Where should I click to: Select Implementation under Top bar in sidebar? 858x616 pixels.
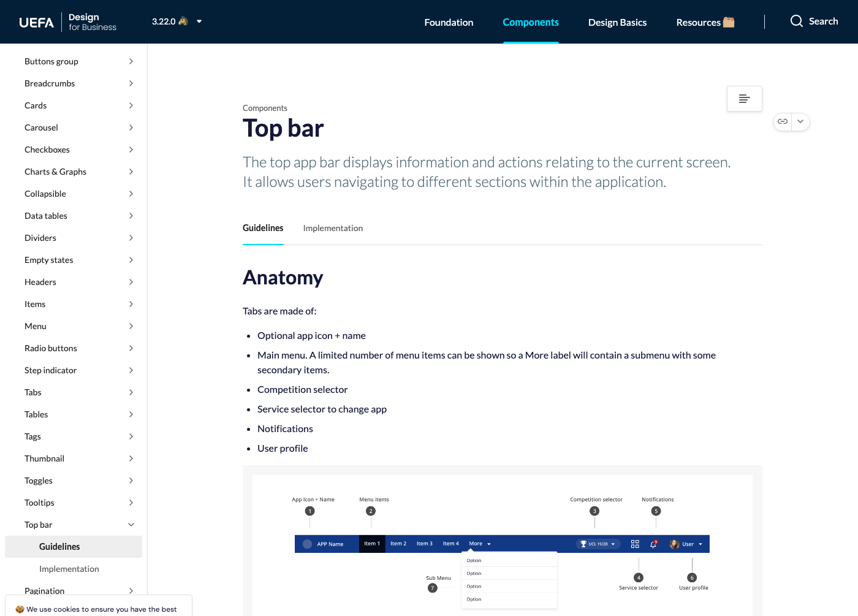click(69, 569)
